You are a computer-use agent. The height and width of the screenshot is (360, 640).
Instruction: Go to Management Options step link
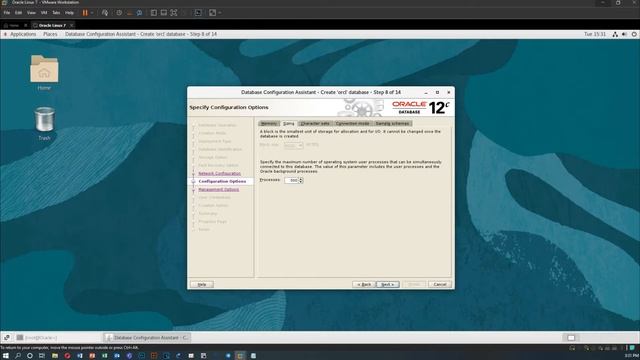pos(219,189)
